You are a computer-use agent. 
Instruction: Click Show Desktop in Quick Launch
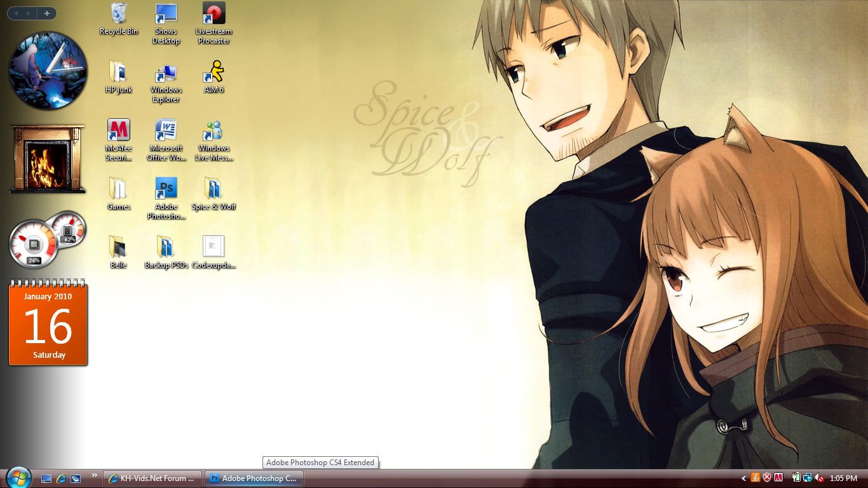pyautogui.click(x=46, y=478)
